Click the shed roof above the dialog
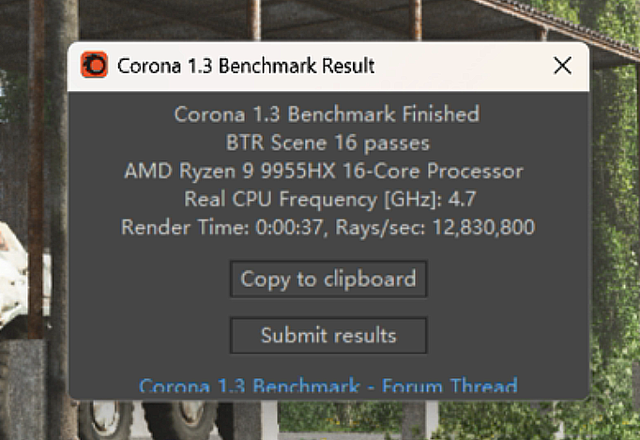 (560, 20)
